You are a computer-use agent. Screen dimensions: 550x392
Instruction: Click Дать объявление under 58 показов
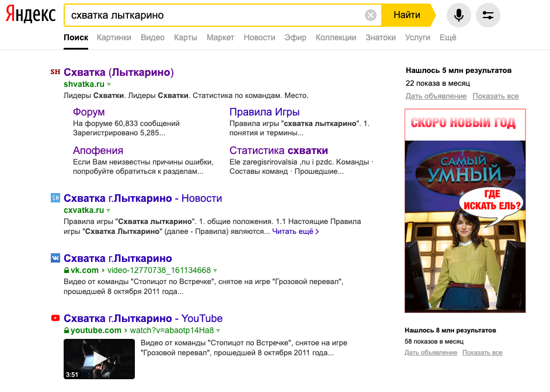click(431, 352)
